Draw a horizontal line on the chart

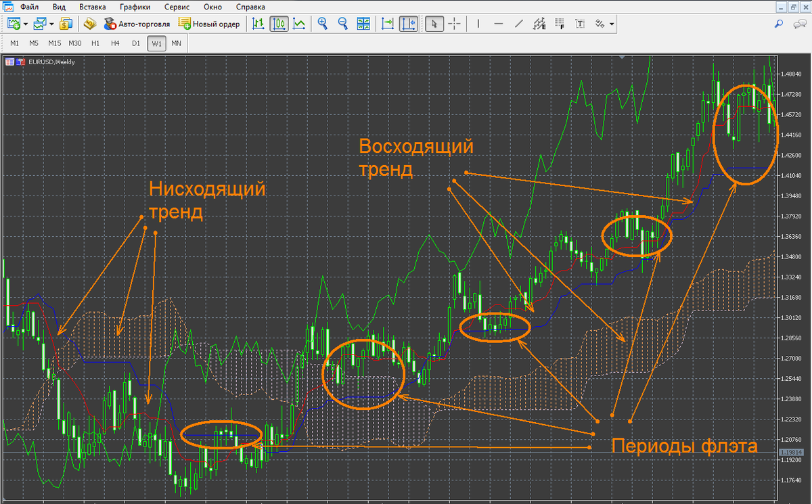coord(499,24)
